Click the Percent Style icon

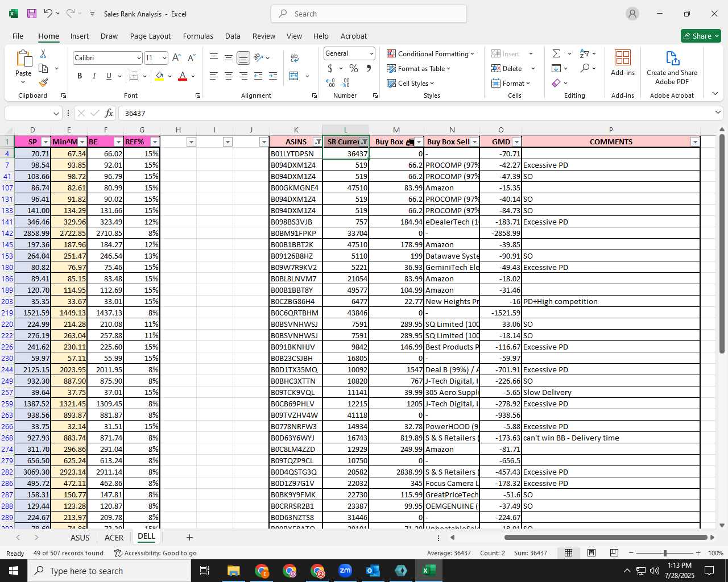click(354, 68)
